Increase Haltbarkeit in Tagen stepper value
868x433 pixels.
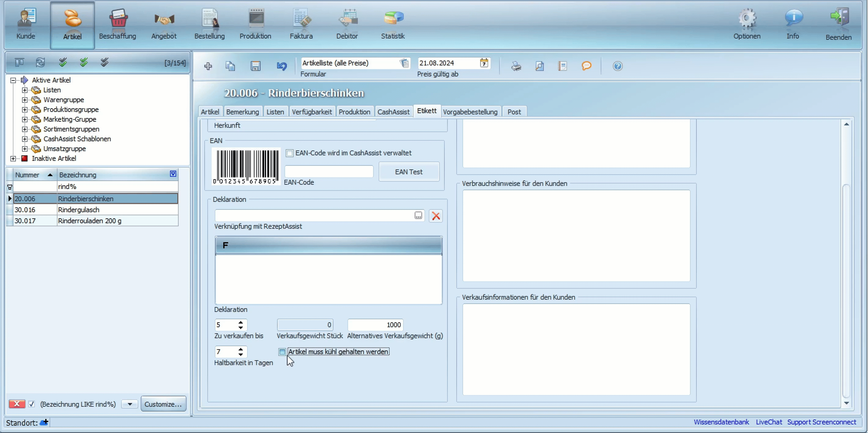[241, 349]
